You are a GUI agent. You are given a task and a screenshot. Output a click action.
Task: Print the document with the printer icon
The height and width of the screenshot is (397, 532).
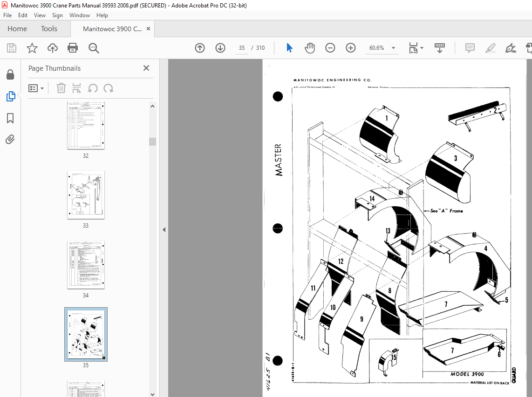click(73, 48)
